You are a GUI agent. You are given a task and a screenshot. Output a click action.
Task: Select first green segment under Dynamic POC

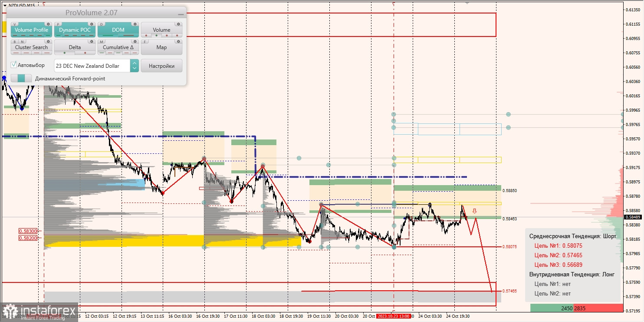[x=58, y=35]
